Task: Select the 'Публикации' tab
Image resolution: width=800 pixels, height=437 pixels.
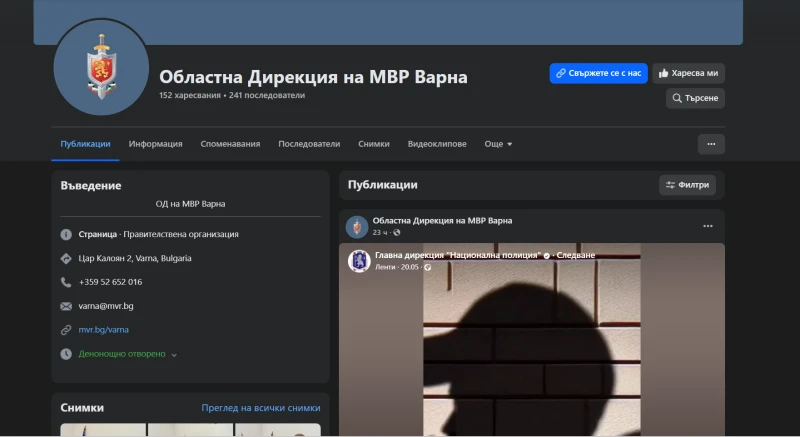Action: click(x=85, y=144)
